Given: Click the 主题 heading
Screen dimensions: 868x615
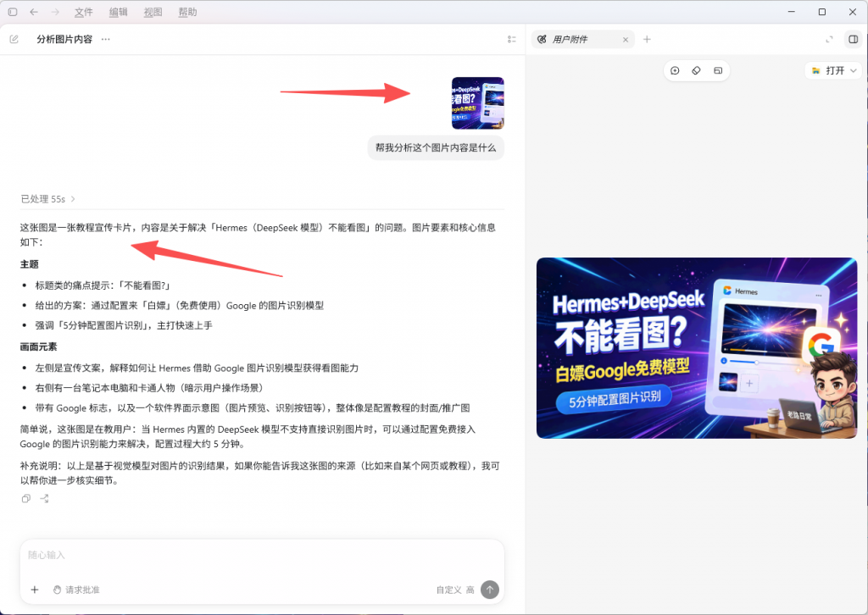Looking at the screenshot, I should 30,264.
